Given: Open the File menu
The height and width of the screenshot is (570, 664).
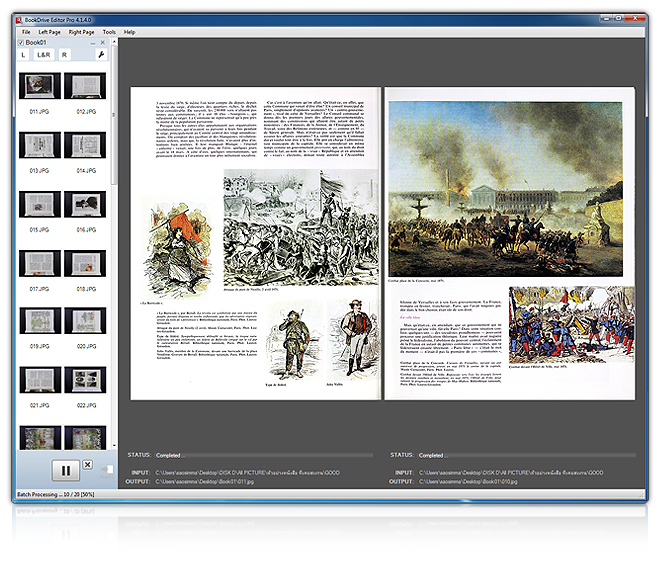Looking at the screenshot, I should click(x=26, y=32).
